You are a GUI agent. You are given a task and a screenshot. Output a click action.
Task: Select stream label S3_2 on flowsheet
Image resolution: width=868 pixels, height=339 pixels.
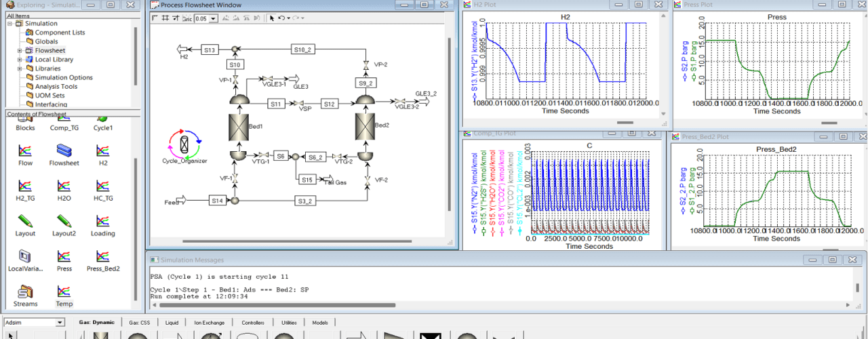coord(304,201)
